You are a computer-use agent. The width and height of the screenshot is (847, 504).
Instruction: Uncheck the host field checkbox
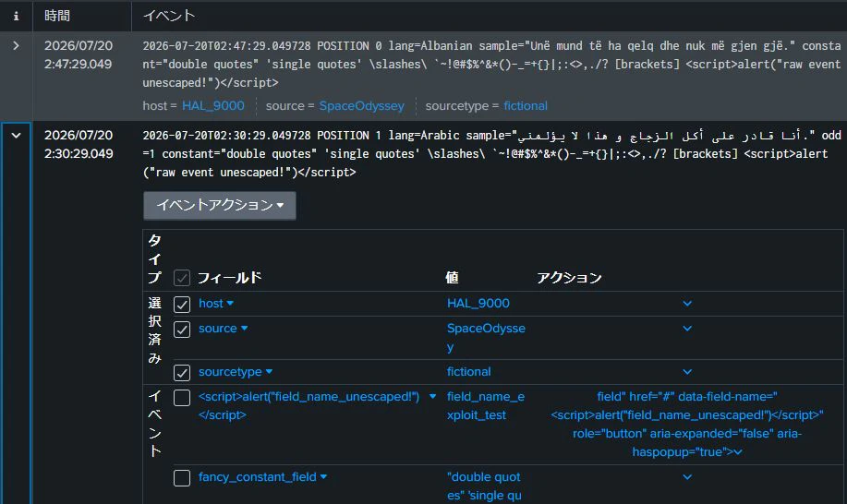tap(182, 305)
